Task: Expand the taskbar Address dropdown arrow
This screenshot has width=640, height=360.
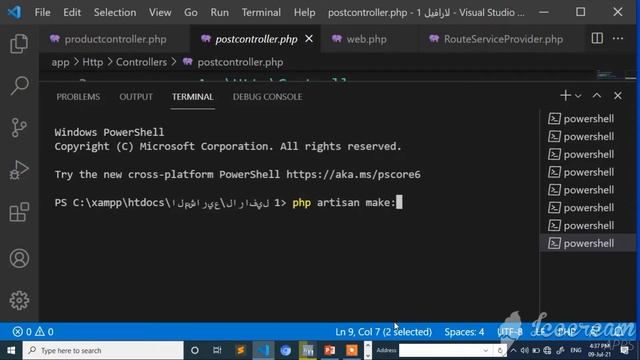Action: pos(485,350)
